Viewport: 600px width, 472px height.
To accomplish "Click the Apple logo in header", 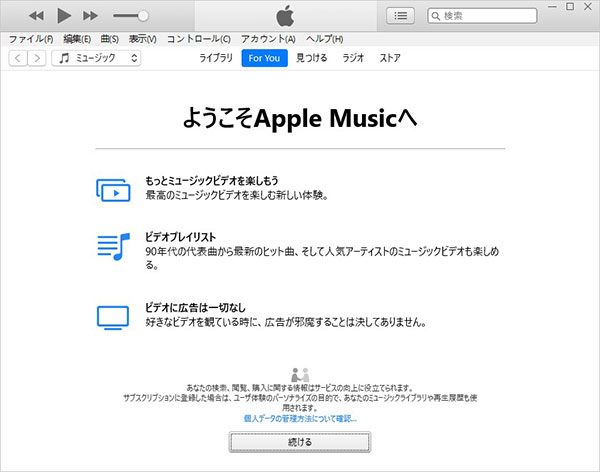I will (285, 16).
